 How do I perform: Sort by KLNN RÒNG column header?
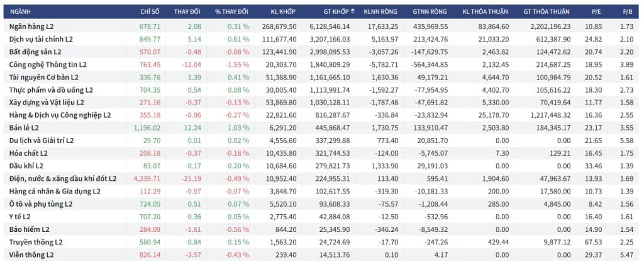click(x=380, y=11)
